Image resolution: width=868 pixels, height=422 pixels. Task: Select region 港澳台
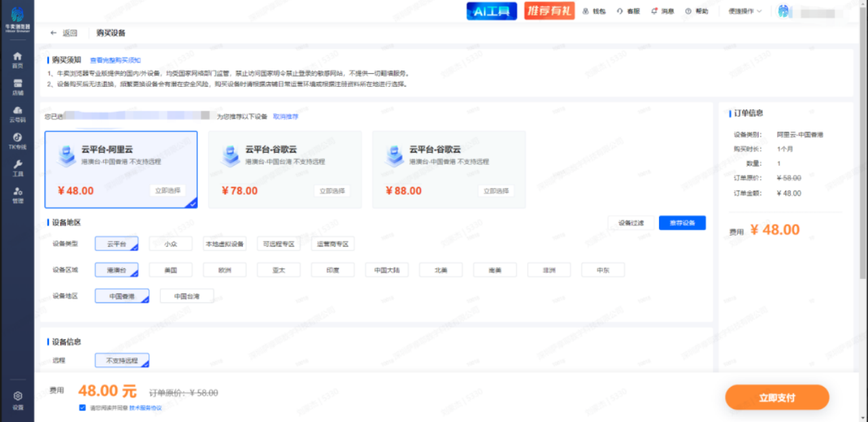[117, 270]
